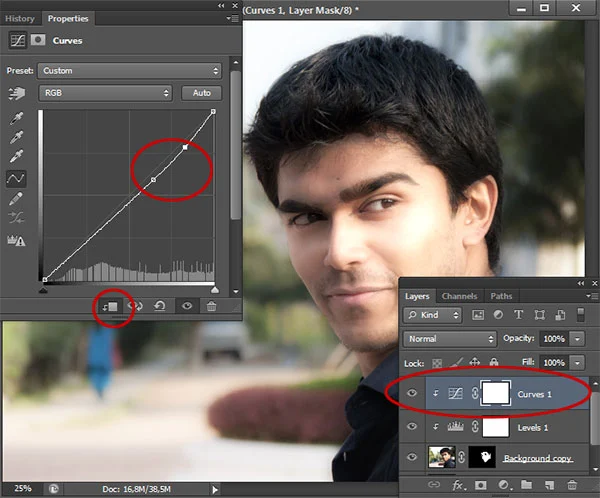Image resolution: width=600 pixels, height=498 pixels.
Task: Switch to the History tab
Action: click(x=20, y=19)
